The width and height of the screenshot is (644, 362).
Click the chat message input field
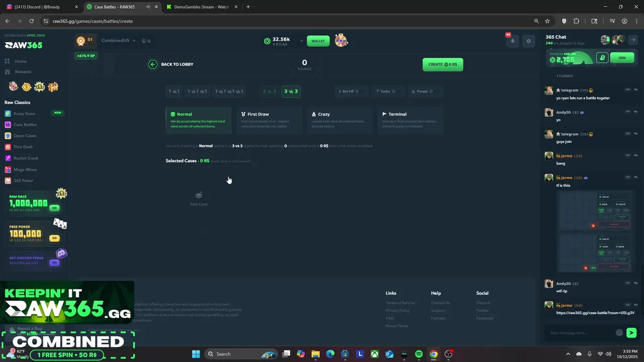coord(581,333)
